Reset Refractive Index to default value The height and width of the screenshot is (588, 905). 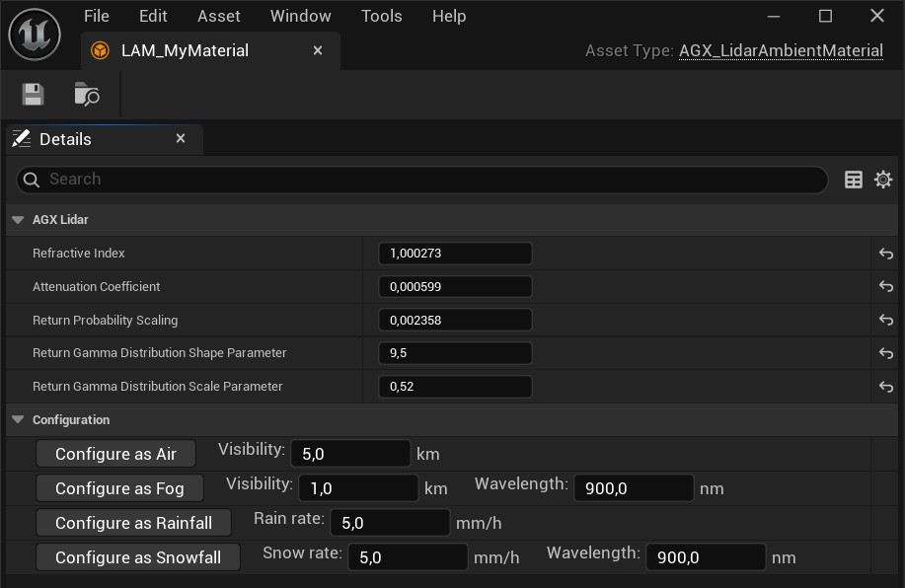tap(885, 254)
